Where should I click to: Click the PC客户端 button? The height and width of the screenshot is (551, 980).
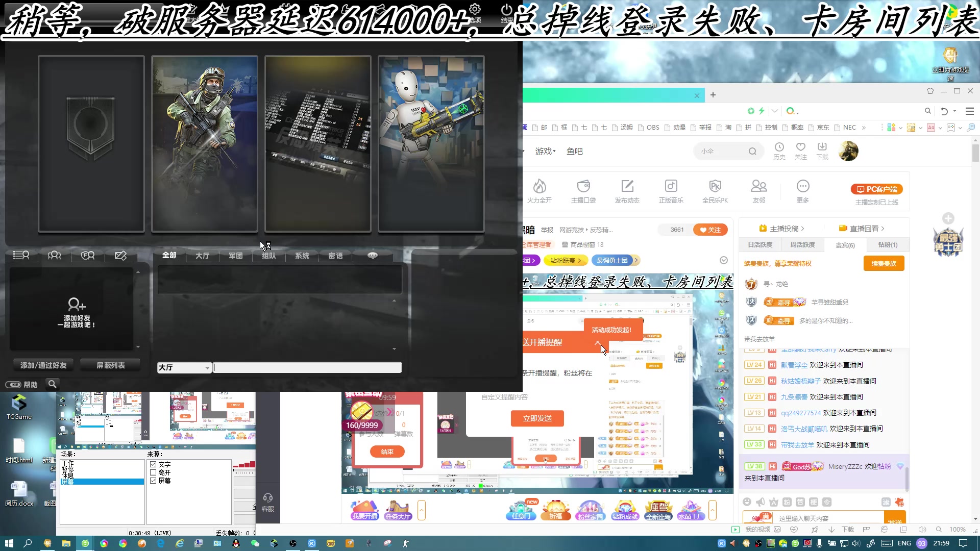click(x=876, y=189)
